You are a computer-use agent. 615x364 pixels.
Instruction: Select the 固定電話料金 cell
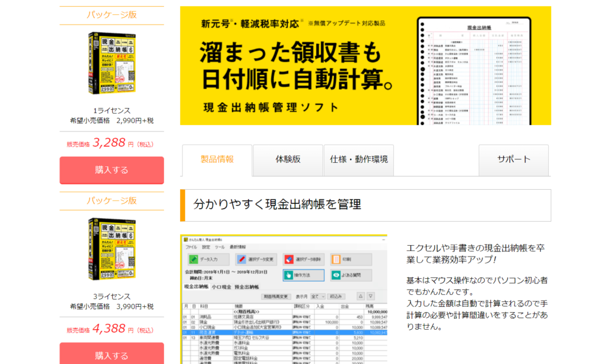coord(246,359)
